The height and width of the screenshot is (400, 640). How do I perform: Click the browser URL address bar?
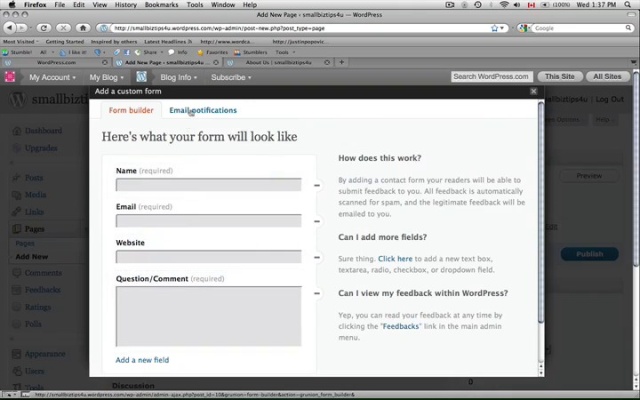point(300,28)
